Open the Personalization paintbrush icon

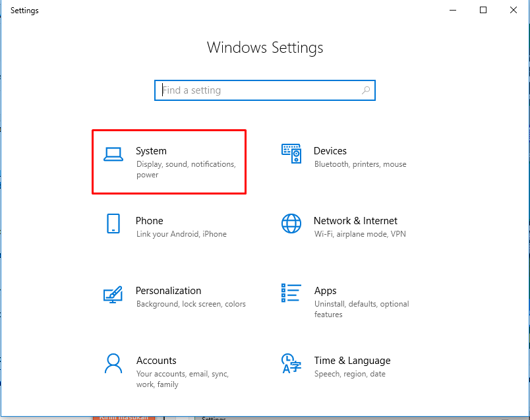coord(113,295)
